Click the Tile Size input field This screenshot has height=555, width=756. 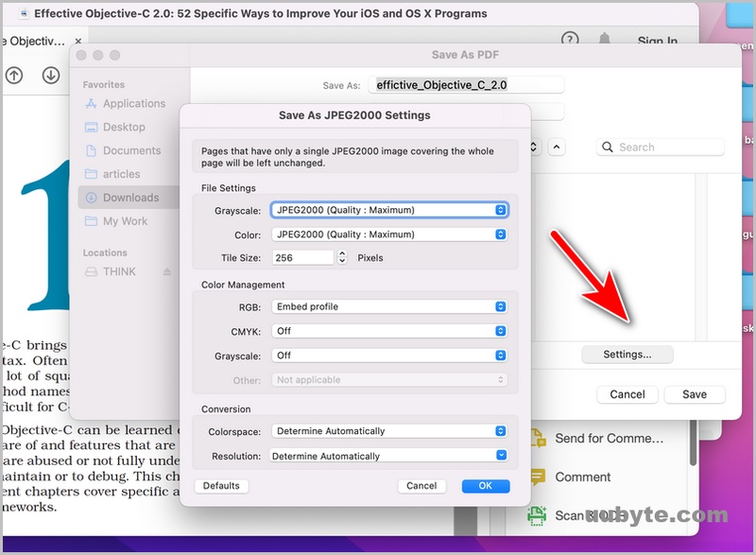pyautogui.click(x=302, y=257)
